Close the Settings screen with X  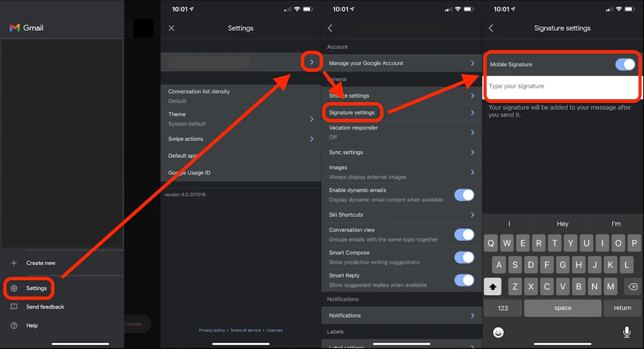(x=171, y=28)
